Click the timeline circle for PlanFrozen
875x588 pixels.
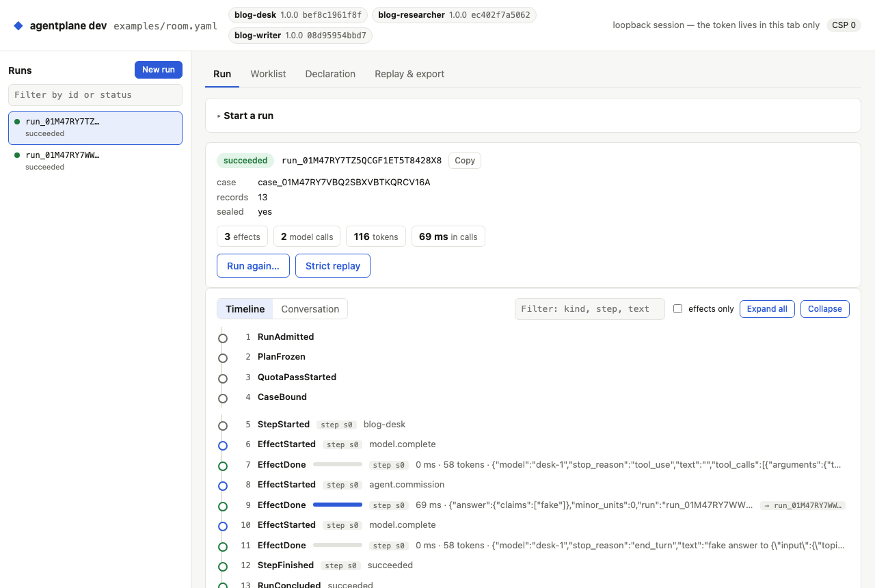[223, 358]
